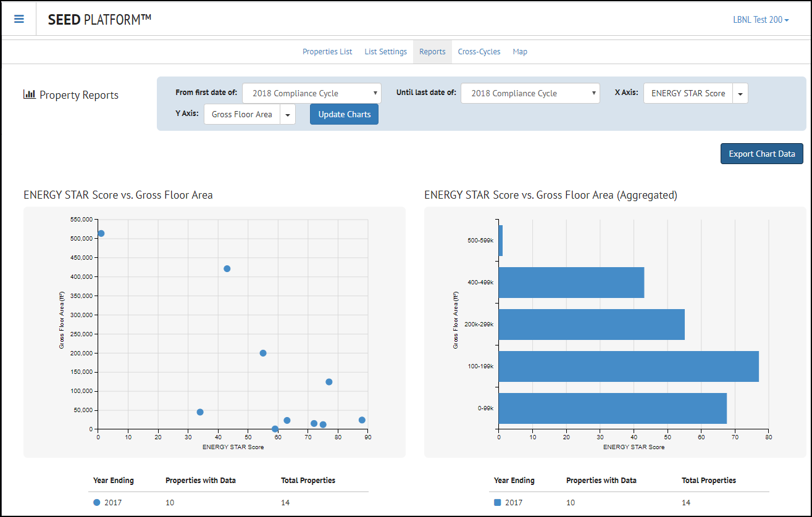Select ENERGY STAR Score in X Axis field

pyautogui.click(x=689, y=93)
